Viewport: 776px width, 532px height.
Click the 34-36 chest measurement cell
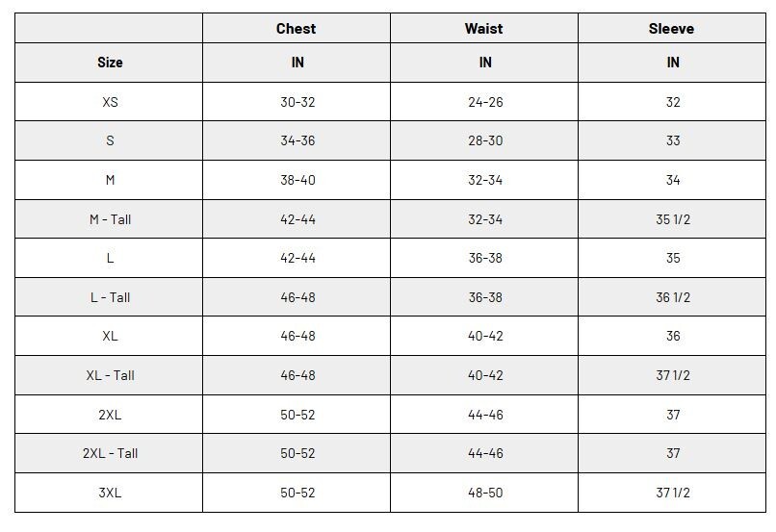click(x=297, y=140)
